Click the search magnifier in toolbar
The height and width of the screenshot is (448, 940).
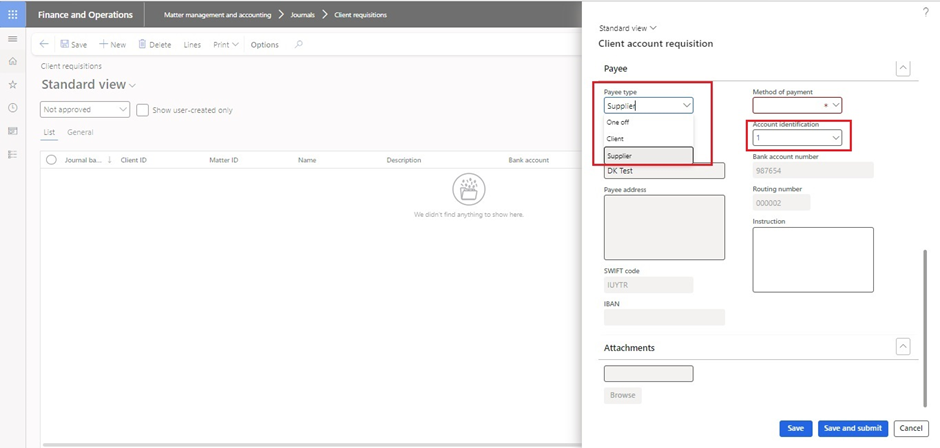click(x=299, y=44)
